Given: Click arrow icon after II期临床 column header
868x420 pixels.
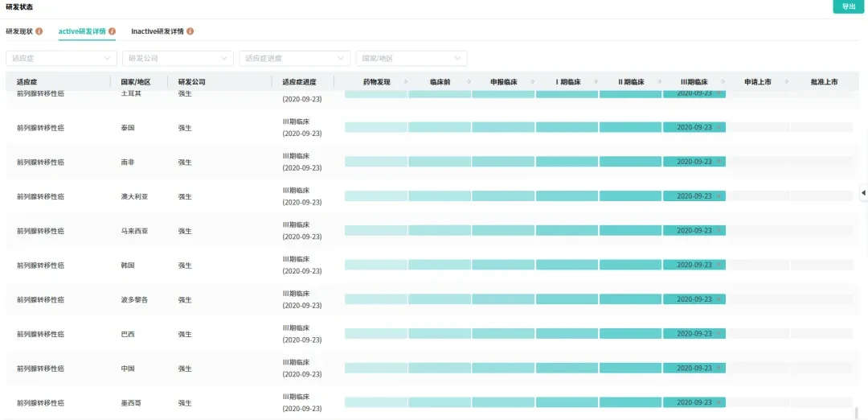Looking at the screenshot, I should click(x=660, y=82).
